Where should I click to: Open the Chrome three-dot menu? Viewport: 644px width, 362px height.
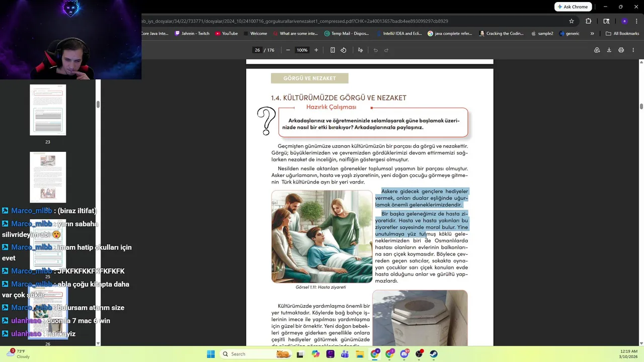636,21
